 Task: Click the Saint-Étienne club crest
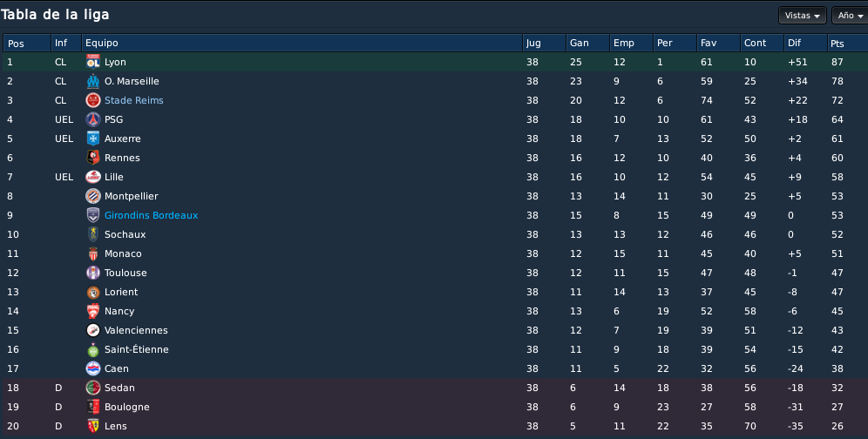(x=93, y=350)
